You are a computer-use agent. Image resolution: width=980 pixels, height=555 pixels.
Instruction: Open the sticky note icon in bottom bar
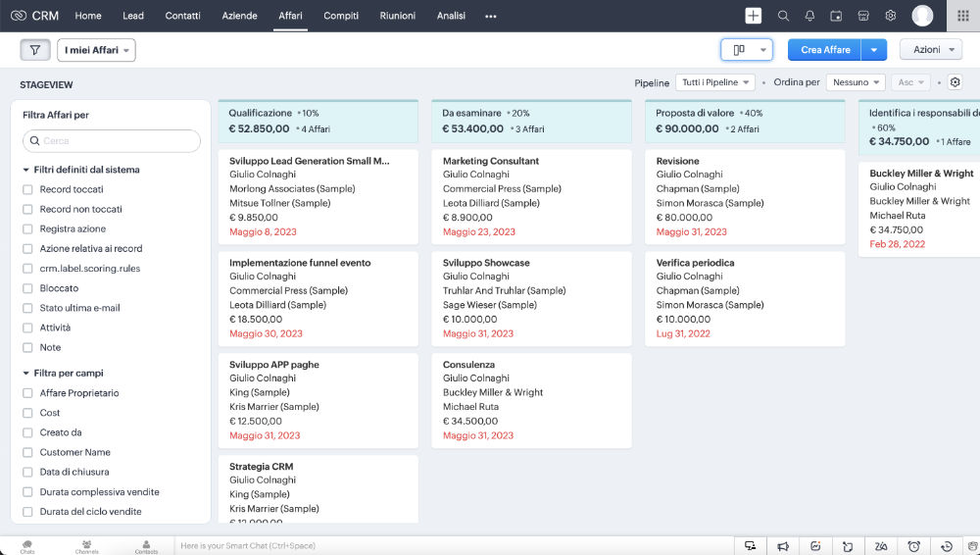click(848, 546)
